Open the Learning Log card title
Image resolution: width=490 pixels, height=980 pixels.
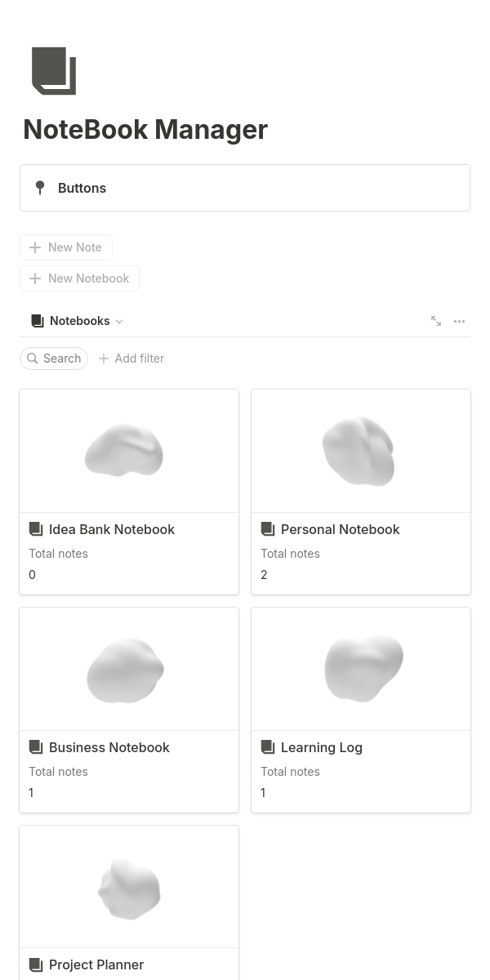tap(321, 747)
